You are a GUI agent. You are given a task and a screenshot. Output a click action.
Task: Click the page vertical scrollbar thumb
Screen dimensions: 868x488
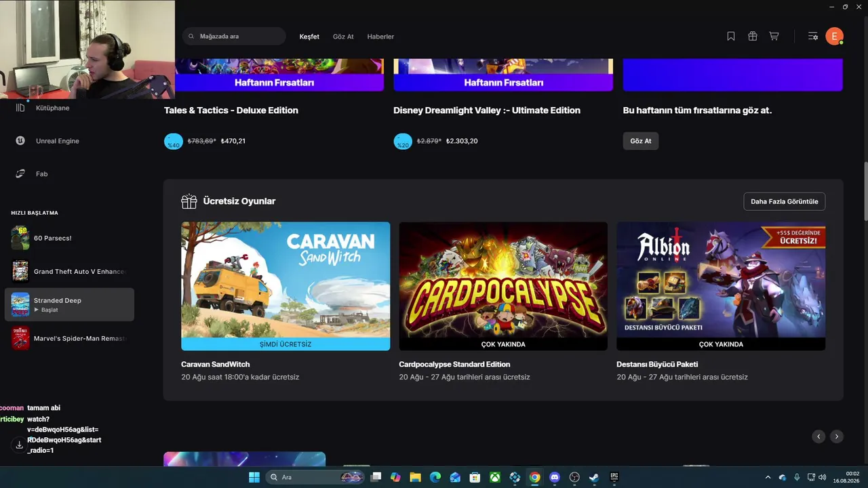[865, 191]
